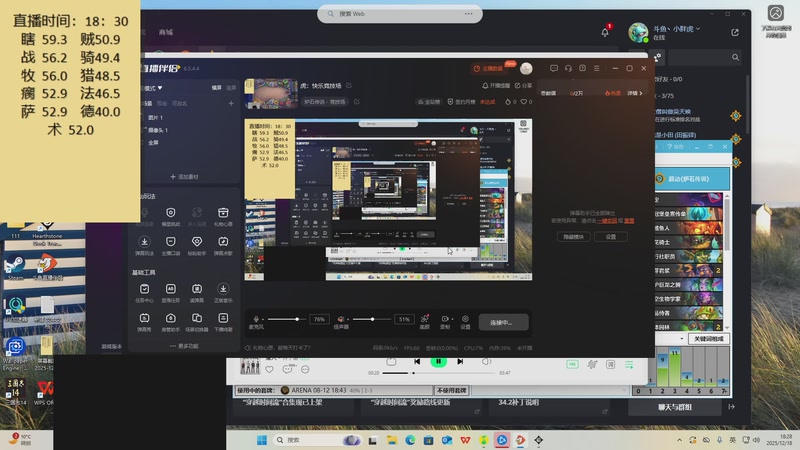This screenshot has width=800, height=450.
Task: Click 不使用套牌 button
Action: coord(452,390)
